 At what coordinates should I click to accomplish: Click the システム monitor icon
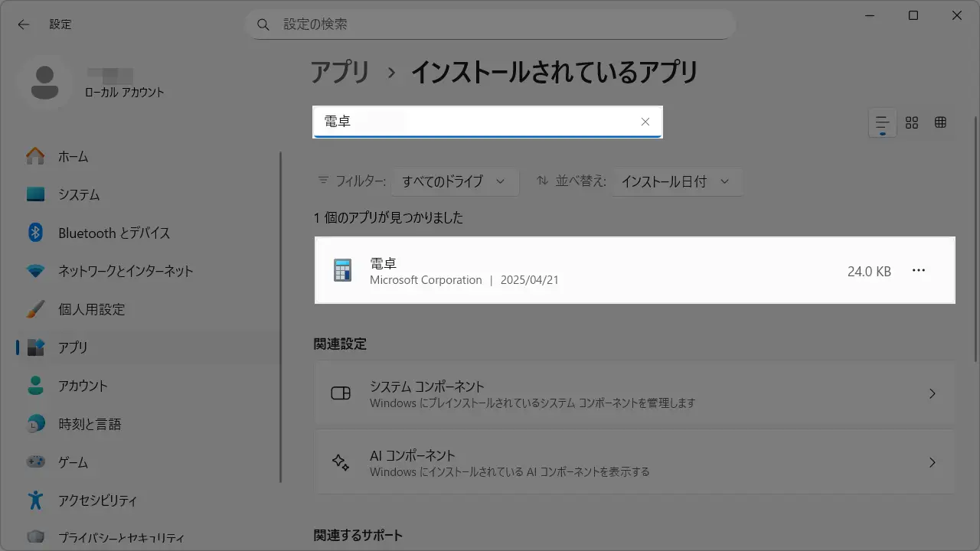tap(35, 194)
